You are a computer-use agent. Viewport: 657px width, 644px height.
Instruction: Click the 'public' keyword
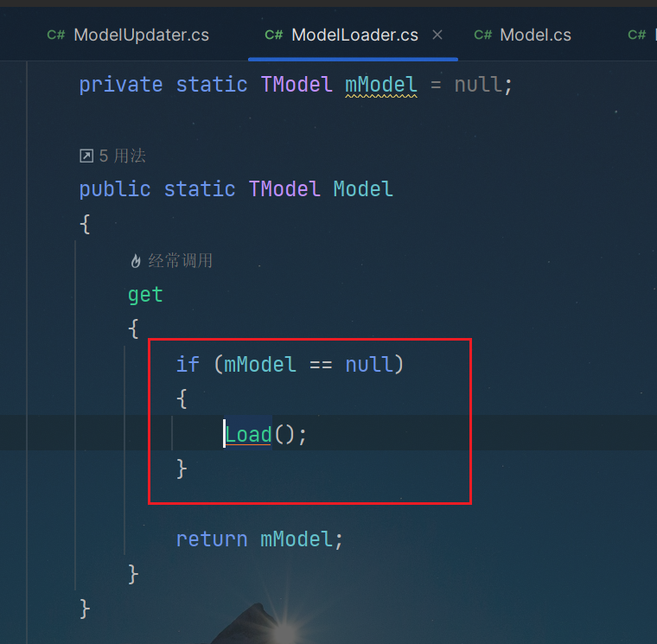tap(115, 189)
